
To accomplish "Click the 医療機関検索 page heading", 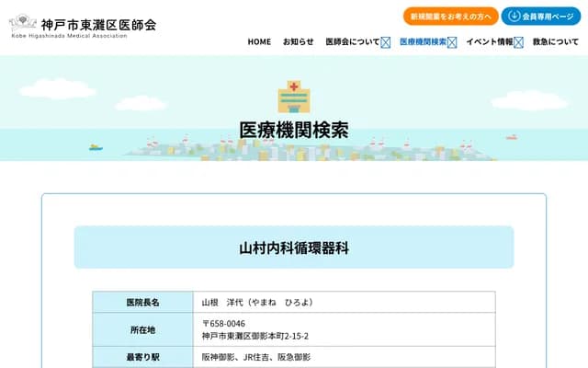I will click(x=294, y=131).
